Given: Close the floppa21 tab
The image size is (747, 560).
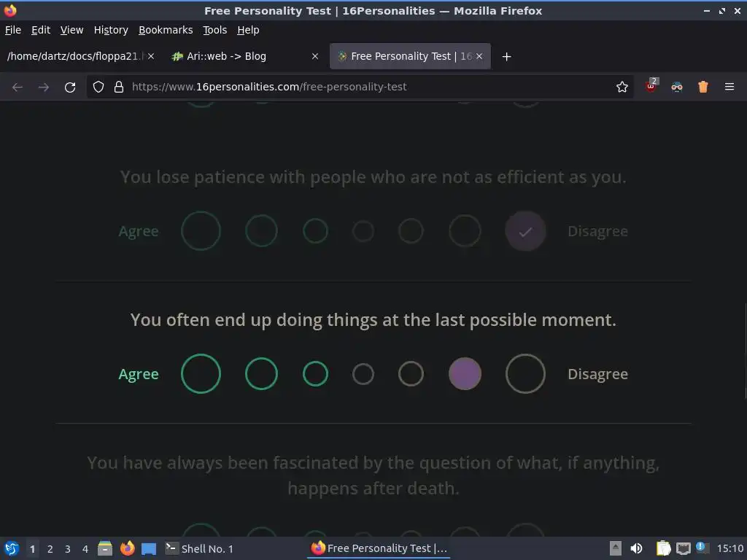Looking at the screenshot, I should [x=151, y=56].
